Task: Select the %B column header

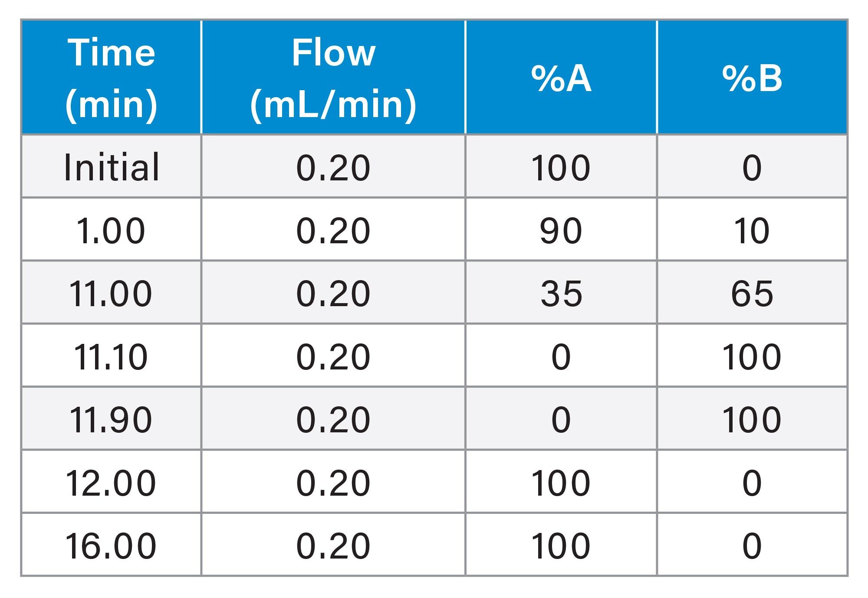Action: [752, 78]
